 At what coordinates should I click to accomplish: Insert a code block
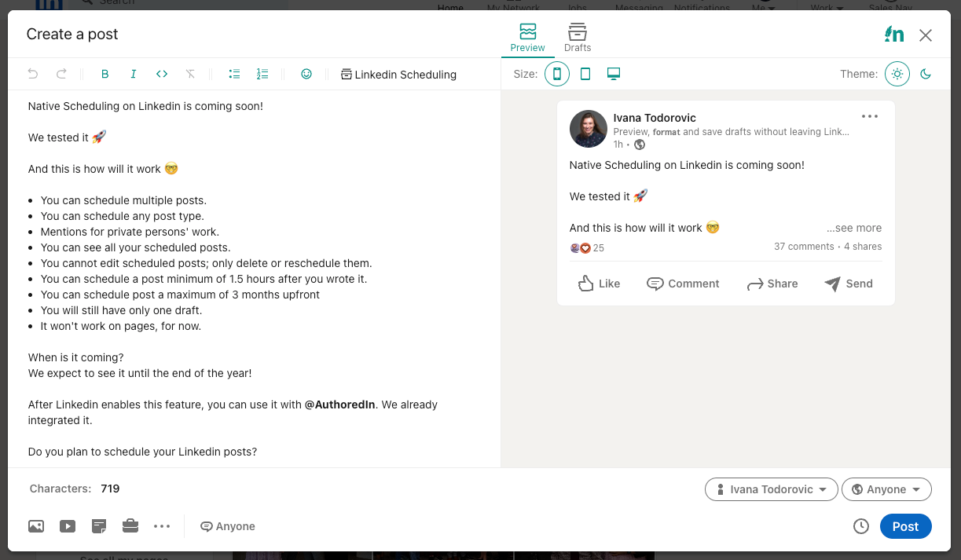162,74
